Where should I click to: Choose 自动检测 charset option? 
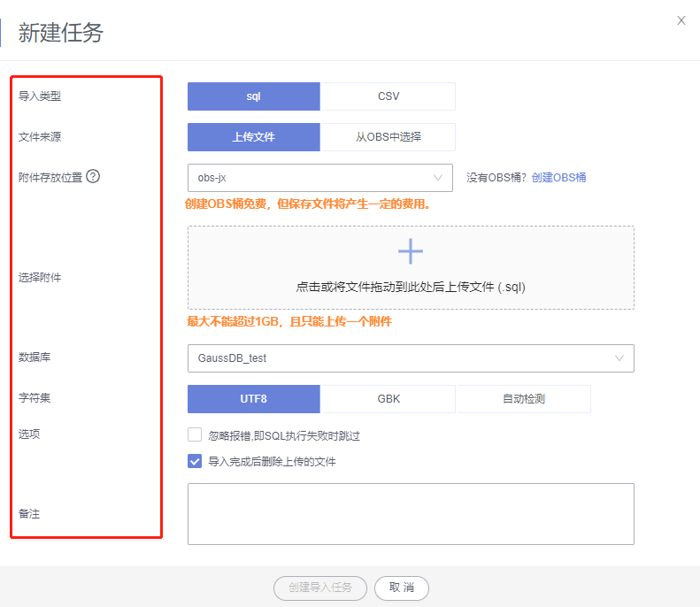[x=523, y=398]
